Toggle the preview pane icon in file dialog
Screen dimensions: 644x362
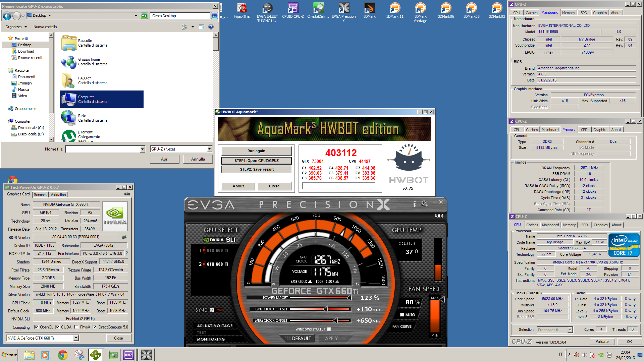(x=202, y=27)
